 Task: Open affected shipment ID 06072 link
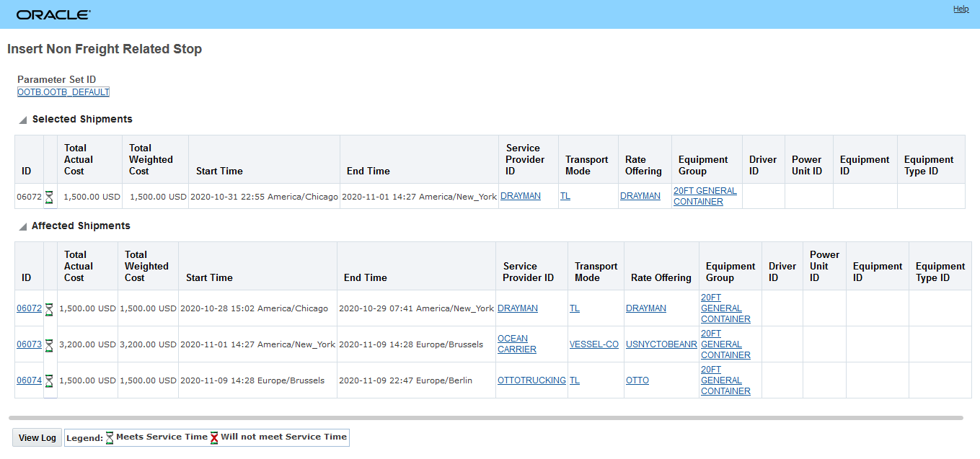pos(30,308)
